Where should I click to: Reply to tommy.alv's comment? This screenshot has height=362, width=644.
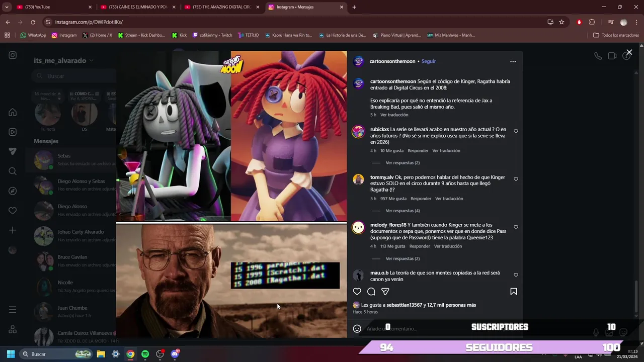point(421,199)
